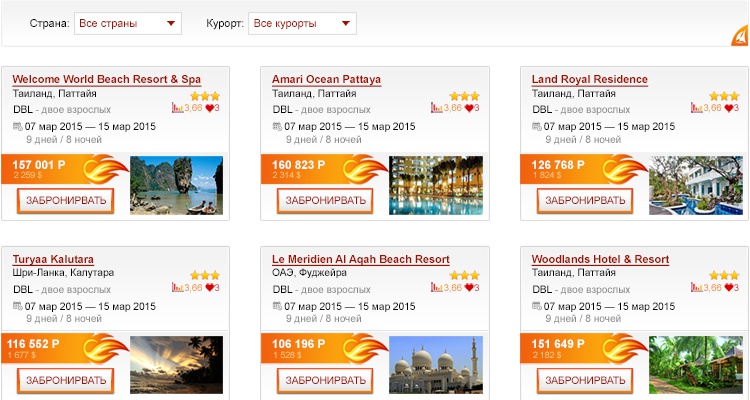Click the flame icon beside 106 196 Р price

[x=365, y=348]
